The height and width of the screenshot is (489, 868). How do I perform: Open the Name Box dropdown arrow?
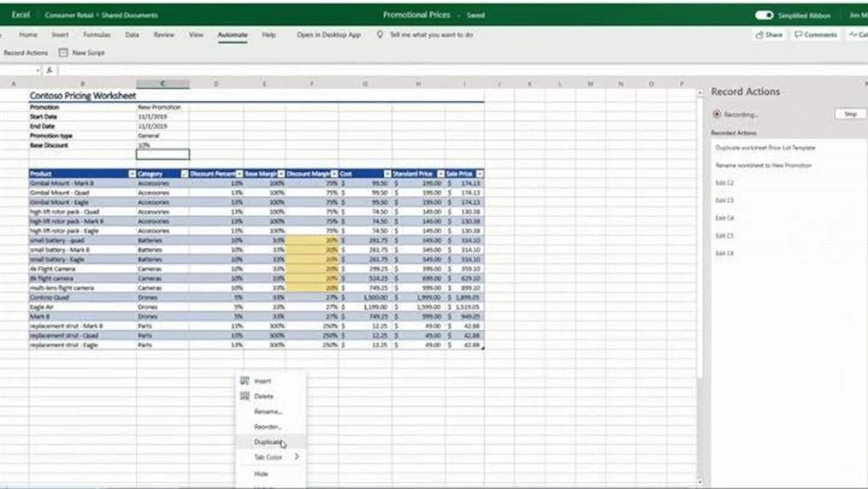38,71
